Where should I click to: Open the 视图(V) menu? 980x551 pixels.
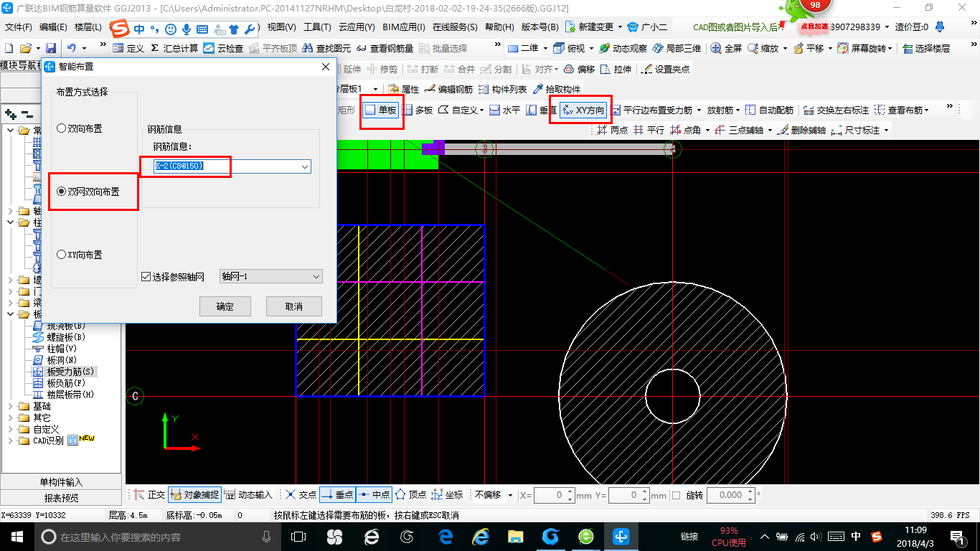(x=281, y=27)
